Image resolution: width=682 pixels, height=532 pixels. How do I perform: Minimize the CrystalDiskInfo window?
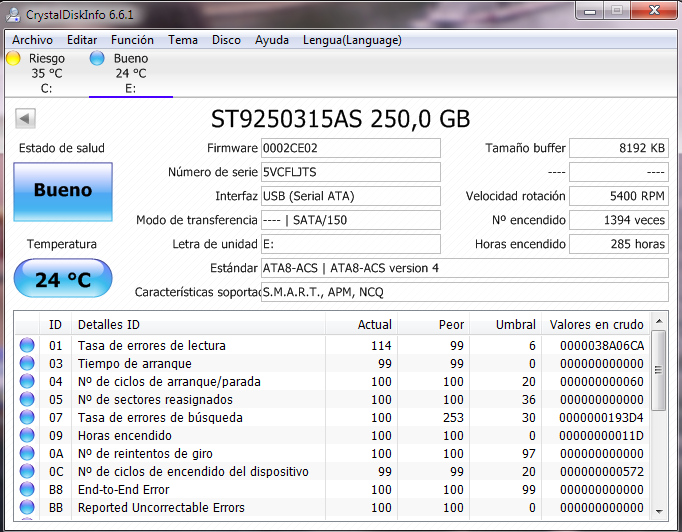pyautogui.click(x=590, y=10)
